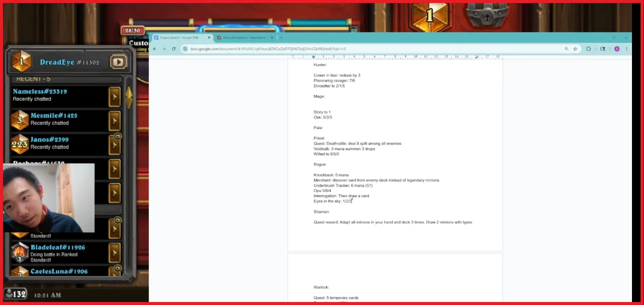644x305 pixels.
Task: Click 'Pterorwing ravager: 7/6' line
Action: pyautogui.click(x=334, y=81)
